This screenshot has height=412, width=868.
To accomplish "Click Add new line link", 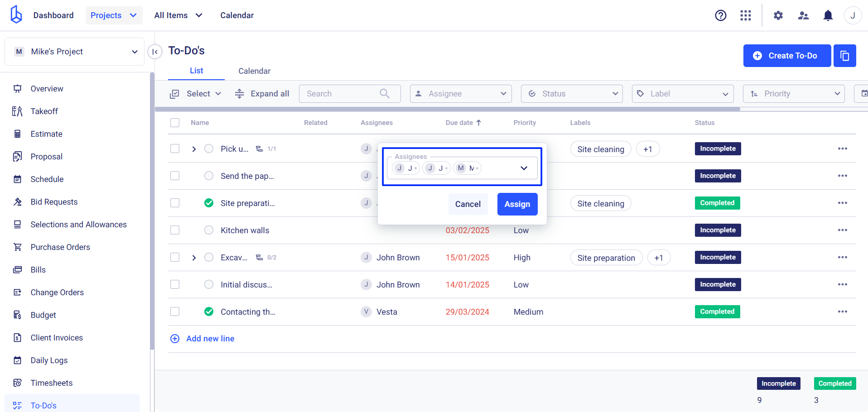I will (210, 339).
